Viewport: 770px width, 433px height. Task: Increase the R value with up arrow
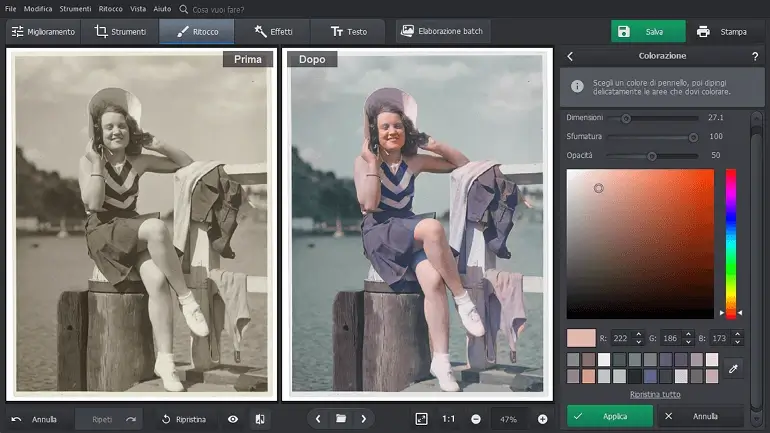[x=638, y=334]
